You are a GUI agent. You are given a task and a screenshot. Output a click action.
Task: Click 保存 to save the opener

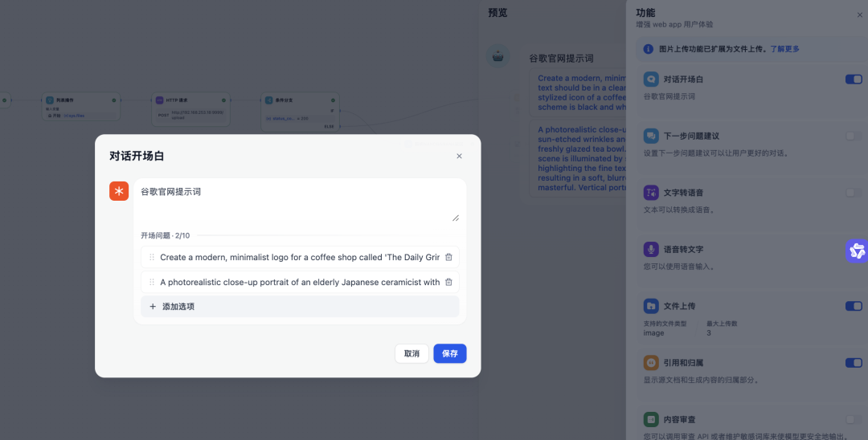[x=450, y=354]
